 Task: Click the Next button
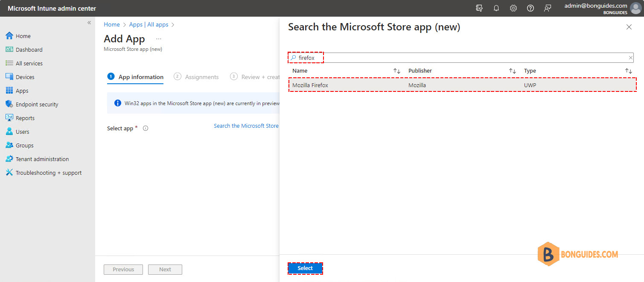[165, 270]
